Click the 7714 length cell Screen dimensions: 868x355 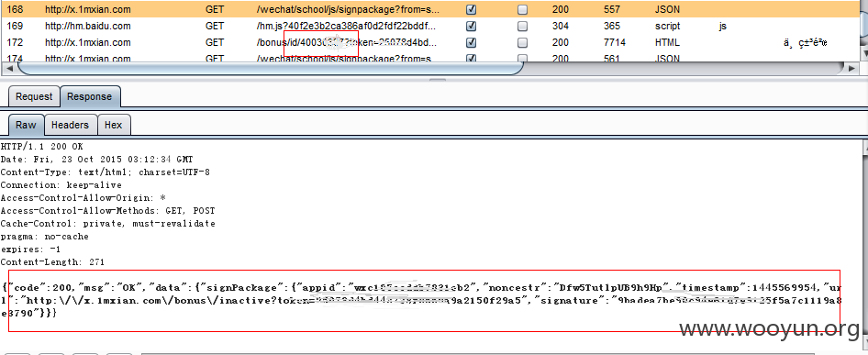(x=615, y=42)
